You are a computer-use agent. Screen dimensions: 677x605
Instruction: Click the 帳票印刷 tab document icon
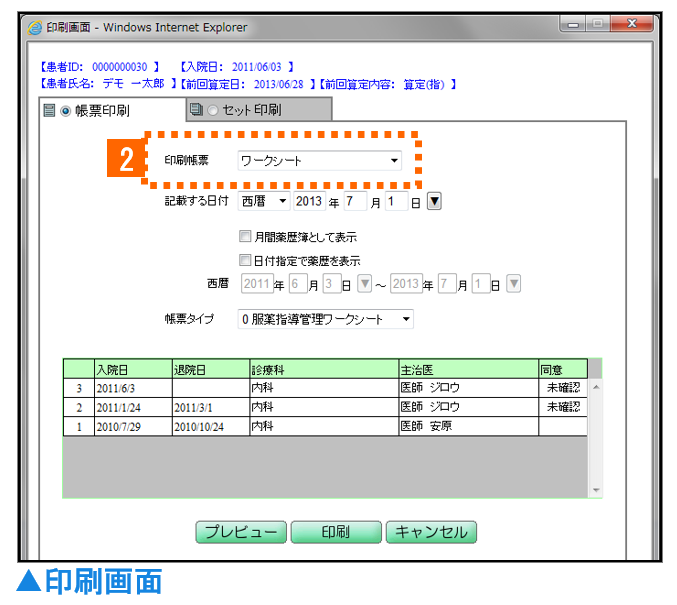coord(49,111)
